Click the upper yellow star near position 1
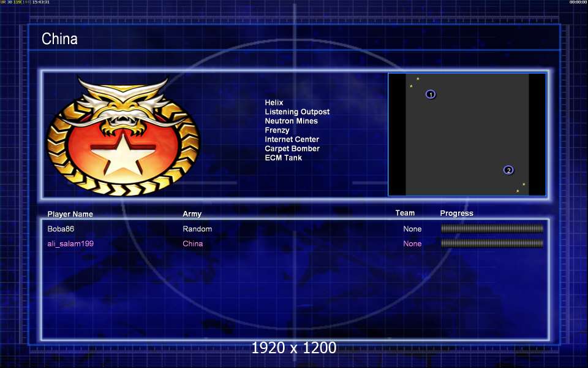The height and width of the screenshot is (368, 588). [x=418, y=79]
